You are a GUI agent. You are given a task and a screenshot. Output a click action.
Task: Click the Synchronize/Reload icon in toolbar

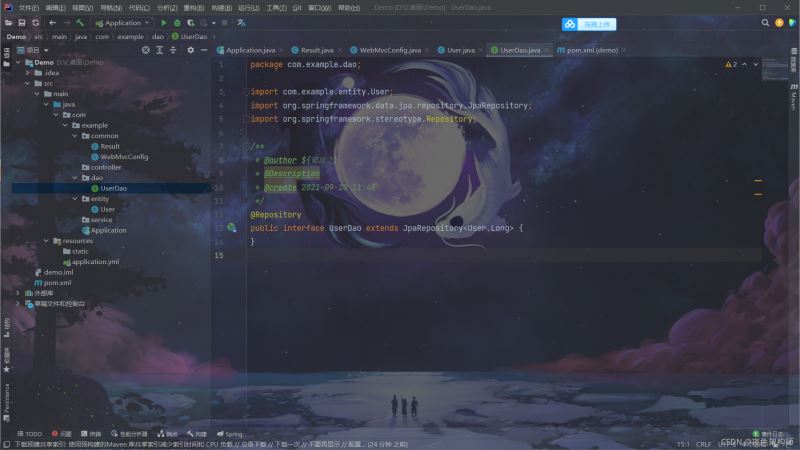(35, 23)
